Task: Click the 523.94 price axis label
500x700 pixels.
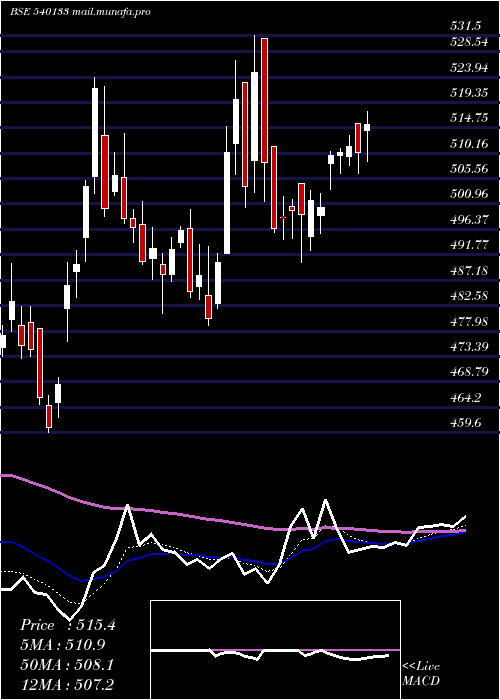Action: [x=470, y=68]
